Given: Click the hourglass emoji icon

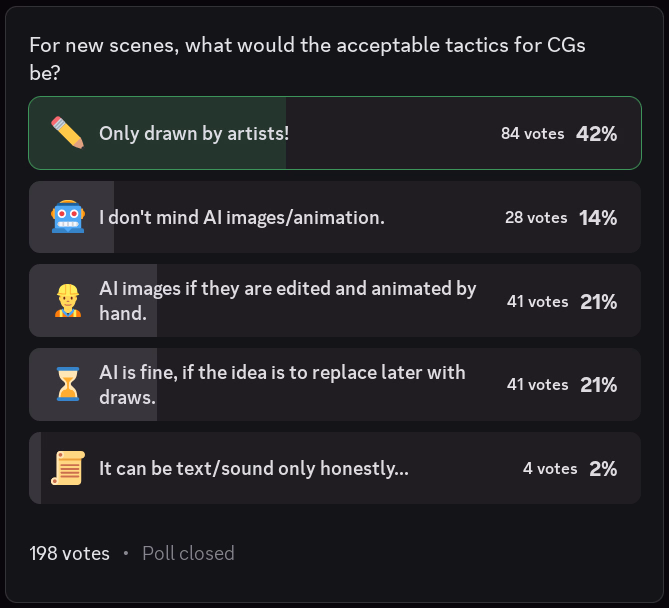Looking at the screenshot, I should [67, 384].
